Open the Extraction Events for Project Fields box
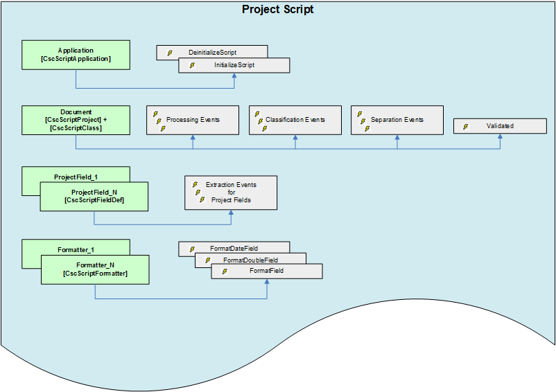 (231, 193)
